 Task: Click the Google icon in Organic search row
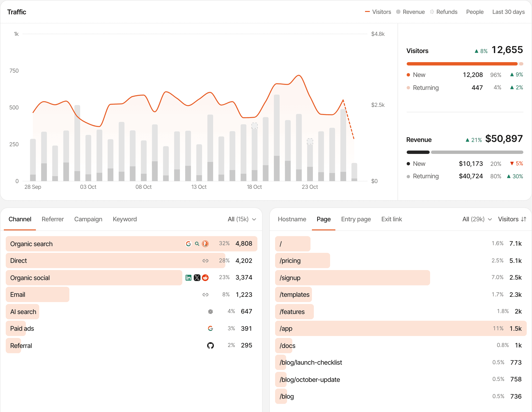188,244
